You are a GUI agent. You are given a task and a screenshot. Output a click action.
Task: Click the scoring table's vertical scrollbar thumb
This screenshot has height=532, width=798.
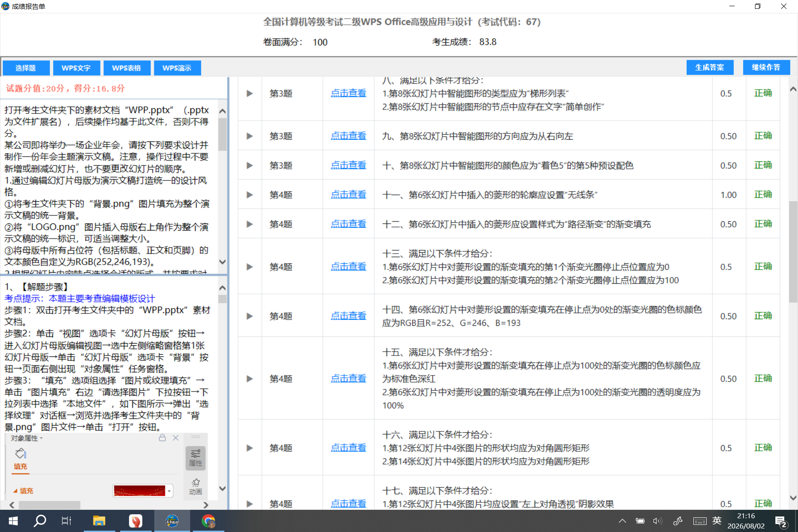(x=793, y=252)
